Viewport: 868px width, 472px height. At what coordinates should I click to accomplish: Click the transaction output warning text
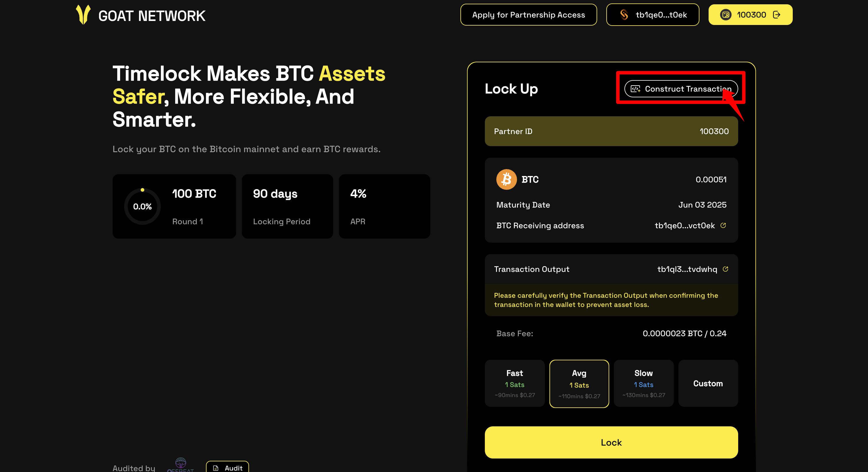click(606, 300)
